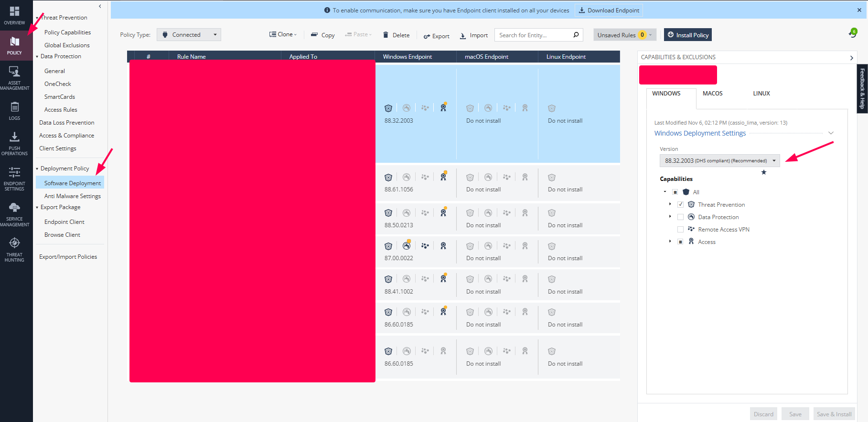Open Threat Hunting sidebar icon
The width and height of the screenshot is (868, 422).
pyautogui.click(x=14, y=243)
